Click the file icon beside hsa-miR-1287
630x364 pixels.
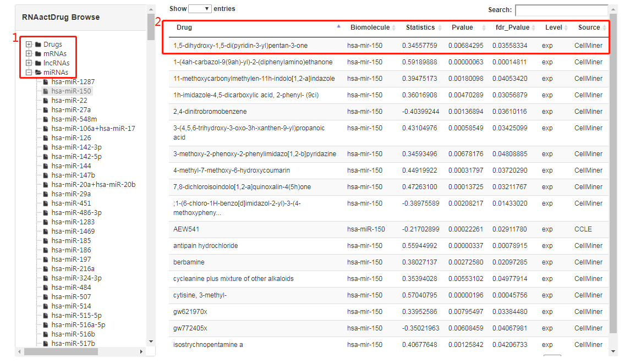(x=46, y=82)
